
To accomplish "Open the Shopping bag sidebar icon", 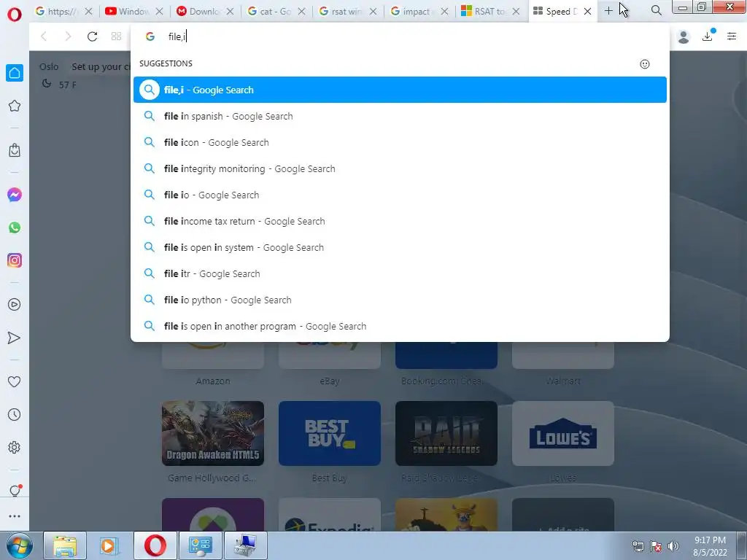I will [15, 150].
